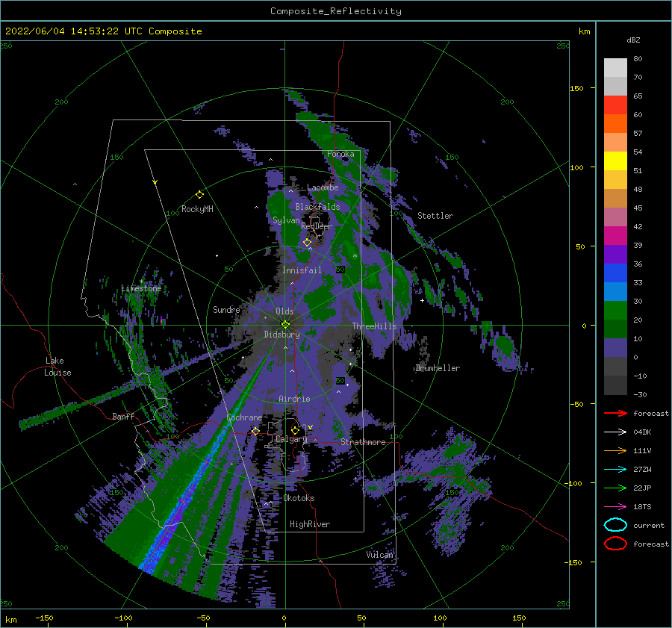This screenshot has height=628, width=672.
Task: Select the 33 dBZ blue color swatch
Action: coord(615,273)
